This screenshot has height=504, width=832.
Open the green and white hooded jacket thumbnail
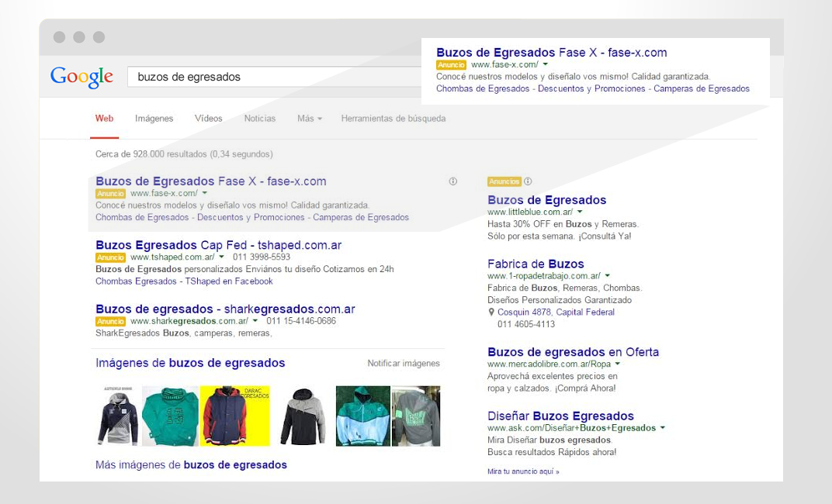pyautogui.click(x=363, y=416)
